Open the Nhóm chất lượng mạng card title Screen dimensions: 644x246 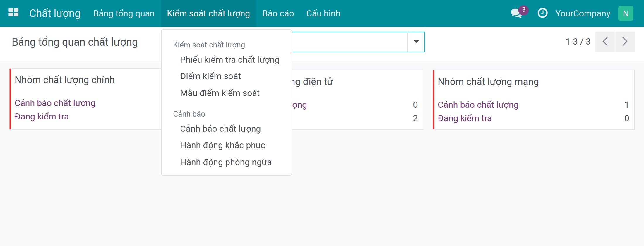tap(488, 81)
